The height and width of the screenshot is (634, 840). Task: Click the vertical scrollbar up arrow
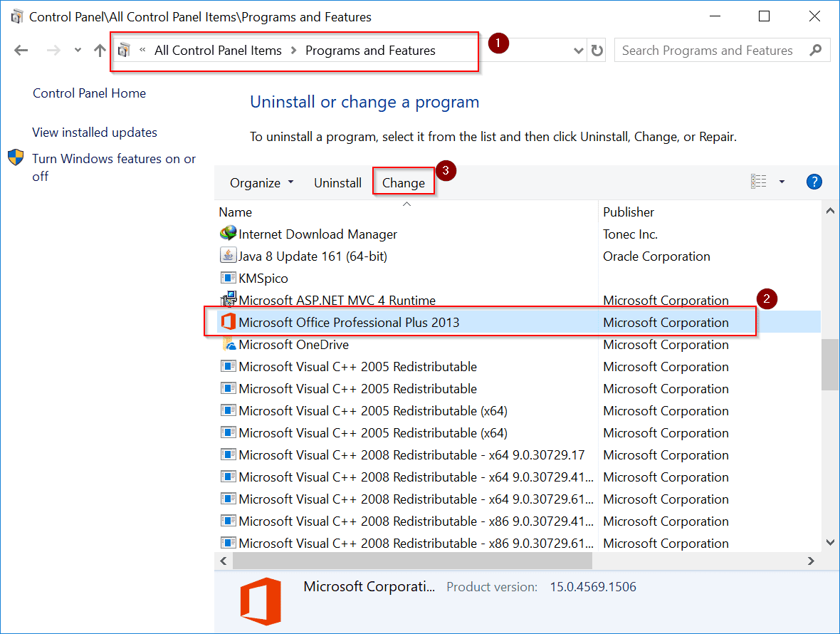830,211
